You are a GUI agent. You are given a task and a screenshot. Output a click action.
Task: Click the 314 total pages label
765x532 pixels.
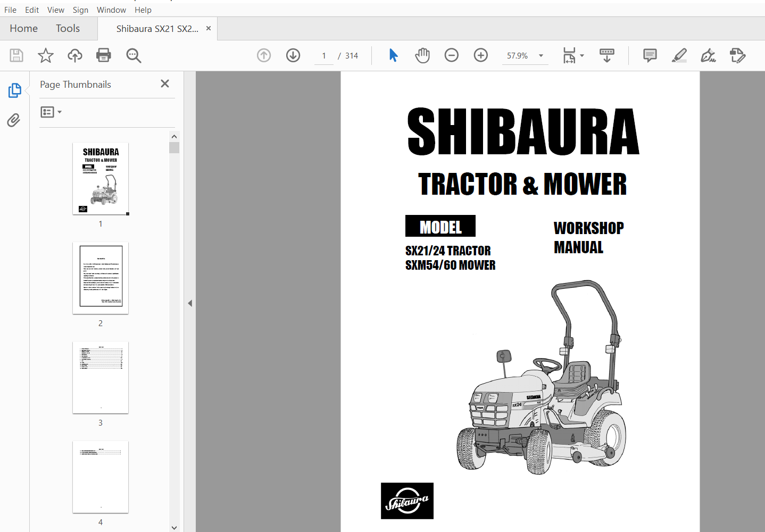click(352, 56)
